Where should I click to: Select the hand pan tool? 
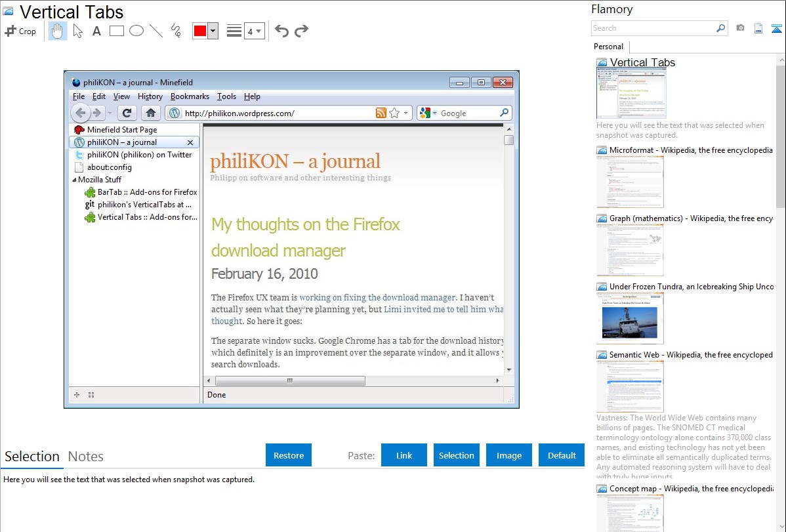tap(57, 31)
